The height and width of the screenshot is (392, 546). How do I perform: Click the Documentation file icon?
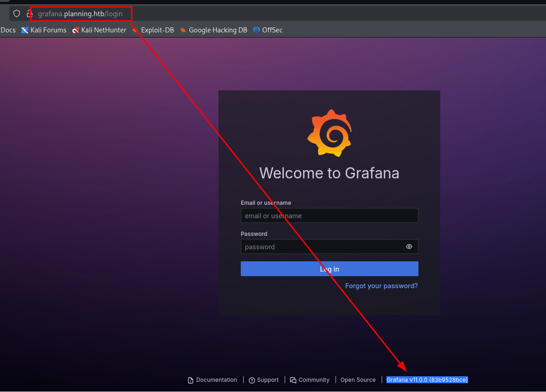coord(191,380)
